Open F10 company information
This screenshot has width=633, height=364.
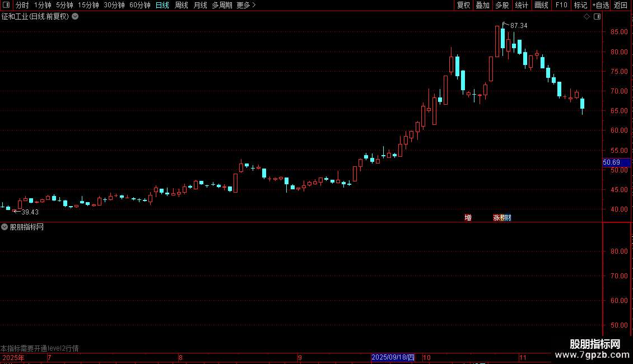tap(561, 5)
